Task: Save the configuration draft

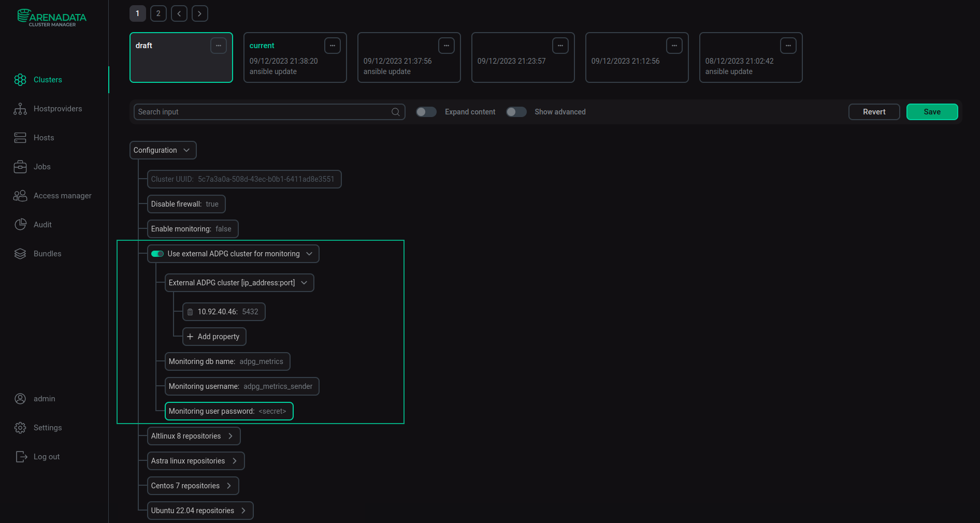Action: tap(932, 112)
